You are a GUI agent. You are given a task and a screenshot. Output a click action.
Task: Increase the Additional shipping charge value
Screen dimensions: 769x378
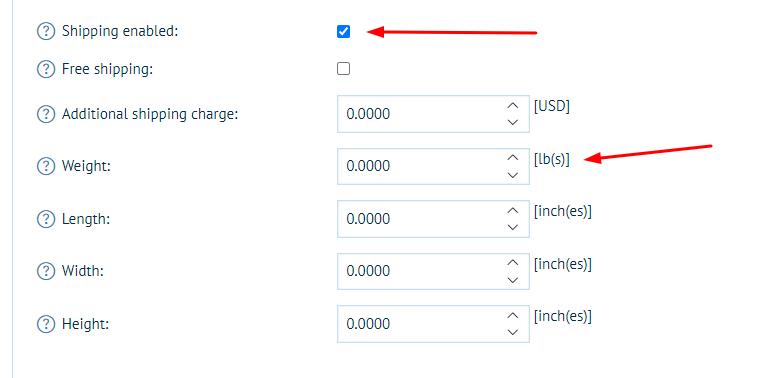pos(513,105)
